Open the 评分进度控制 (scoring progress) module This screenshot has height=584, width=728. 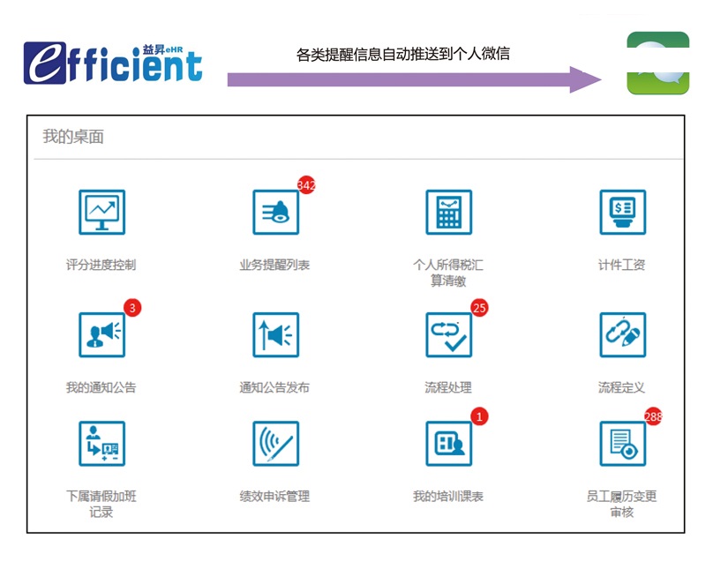[x=101, y=212]
